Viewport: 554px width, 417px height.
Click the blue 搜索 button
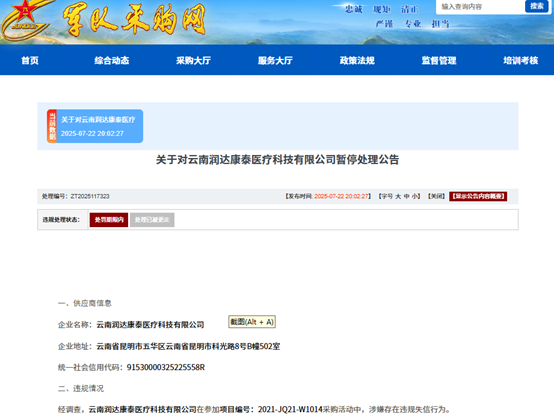(x=537, y=6)
